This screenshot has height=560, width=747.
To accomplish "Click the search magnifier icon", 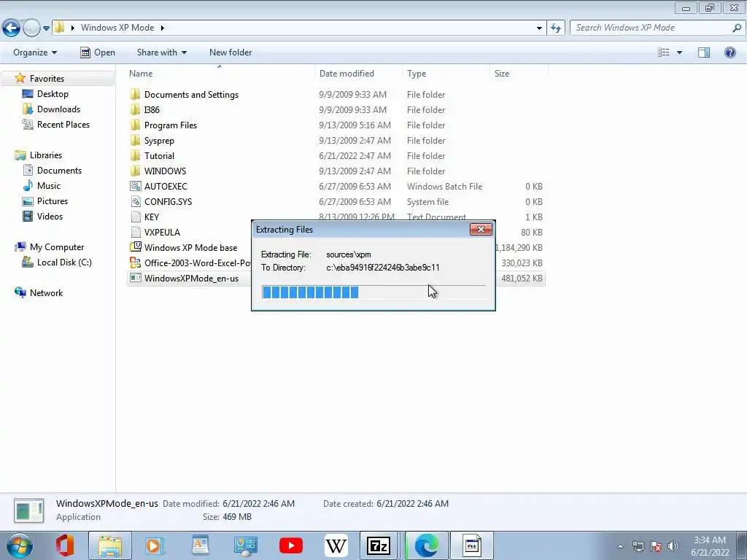I will coord(737,28).
